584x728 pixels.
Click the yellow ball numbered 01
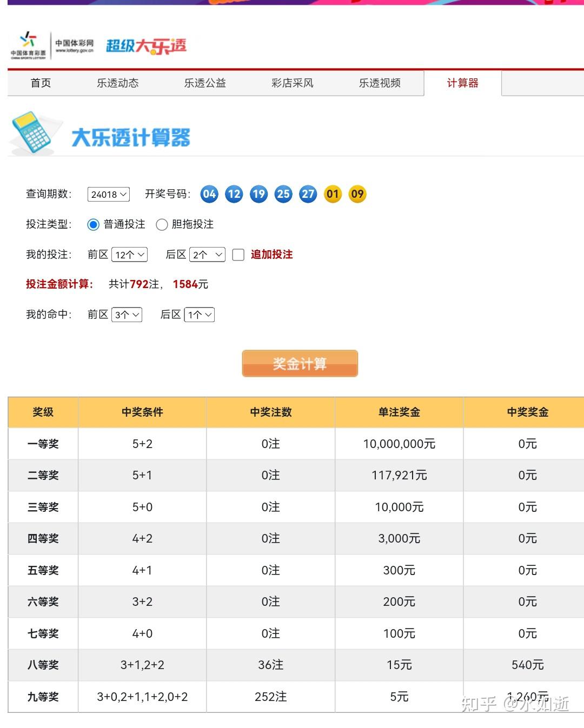tap(333, 194)
